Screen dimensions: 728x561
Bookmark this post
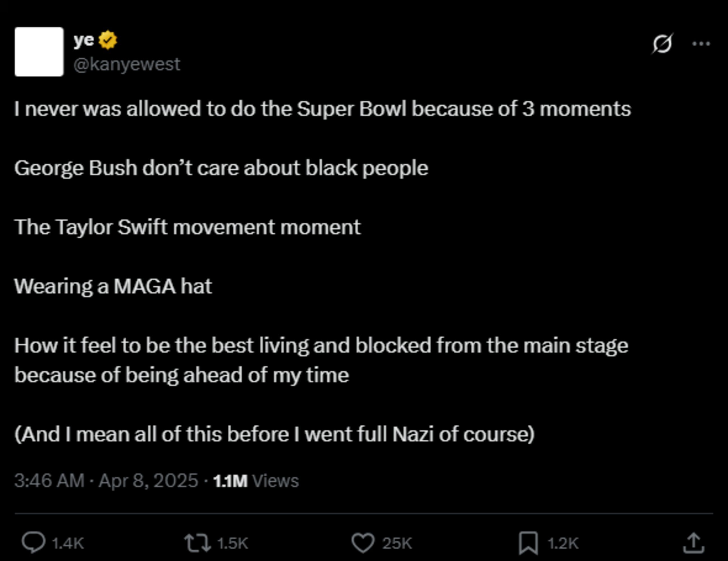coord(528,543)
